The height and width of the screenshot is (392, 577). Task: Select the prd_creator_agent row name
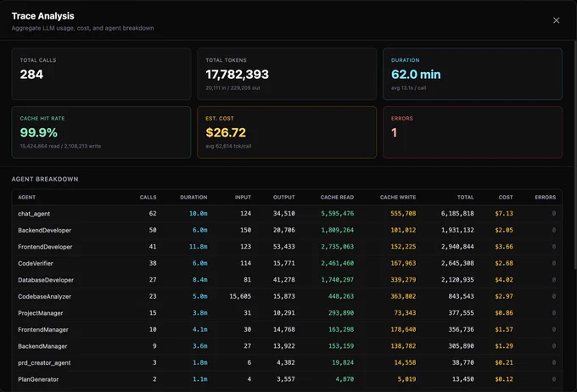(44, 362)
